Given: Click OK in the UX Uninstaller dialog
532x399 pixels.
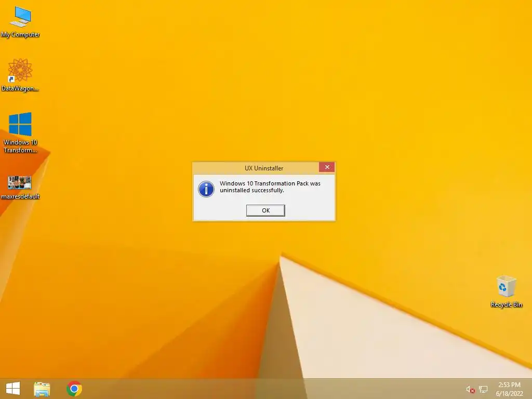Looking at the screenshot, I should [x=265, y=210].
